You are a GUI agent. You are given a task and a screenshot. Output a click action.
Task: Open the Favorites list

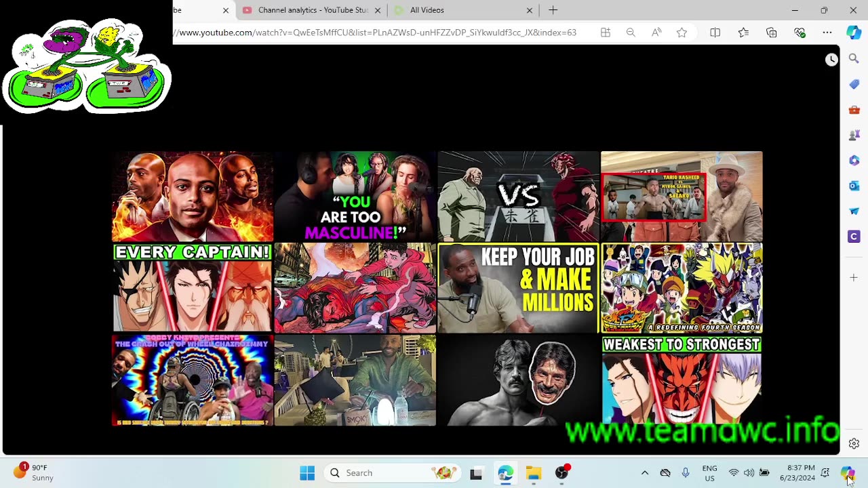click(743, 33)
